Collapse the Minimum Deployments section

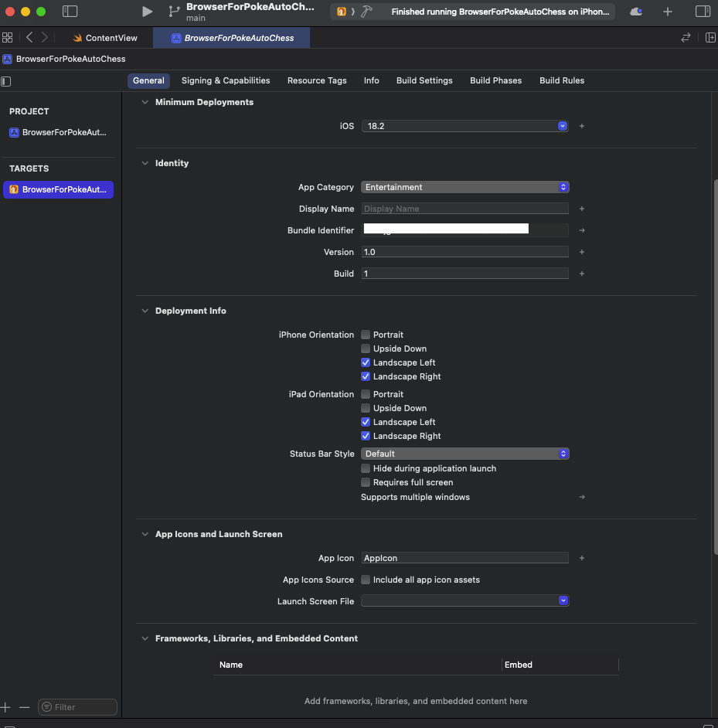point(145,102)
